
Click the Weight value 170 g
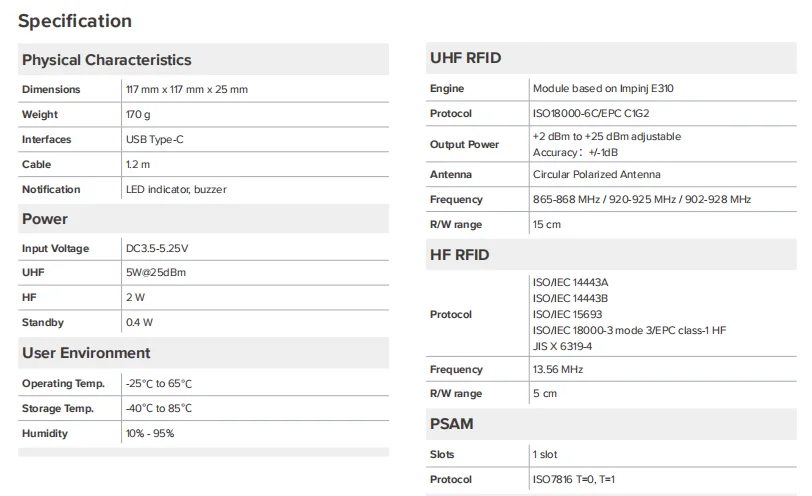click(138, 115)
